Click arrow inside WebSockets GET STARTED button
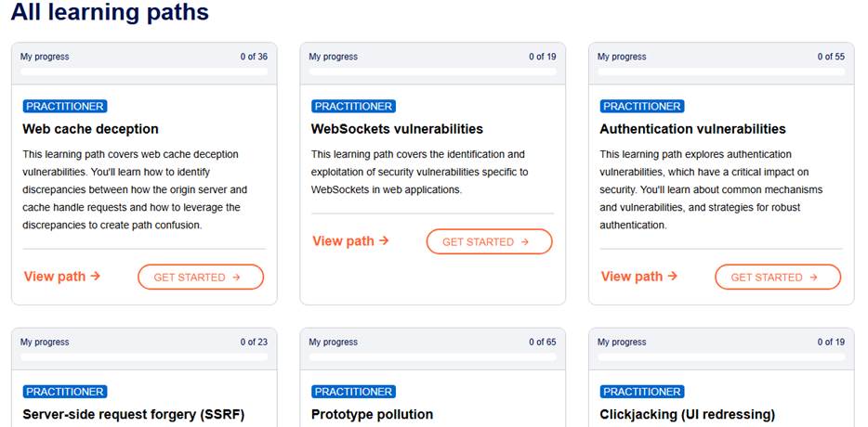 [525, 241]
